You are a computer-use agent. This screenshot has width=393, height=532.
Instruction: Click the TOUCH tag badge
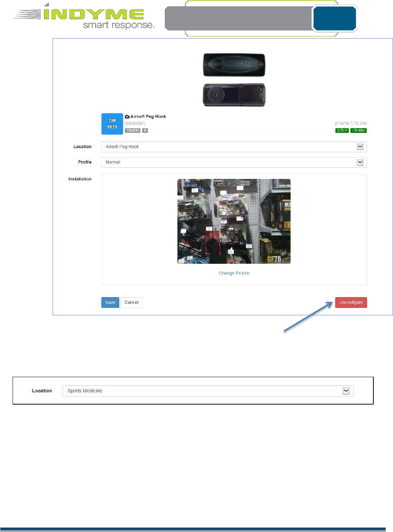click(133, 130)
